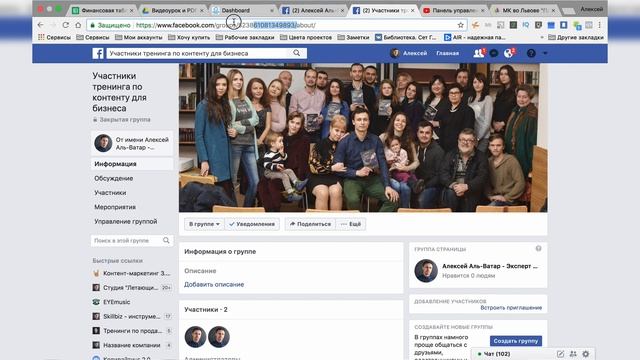Open Заметки bookmarks folder
Screen dimensions: 640x360
pos(353,37)
